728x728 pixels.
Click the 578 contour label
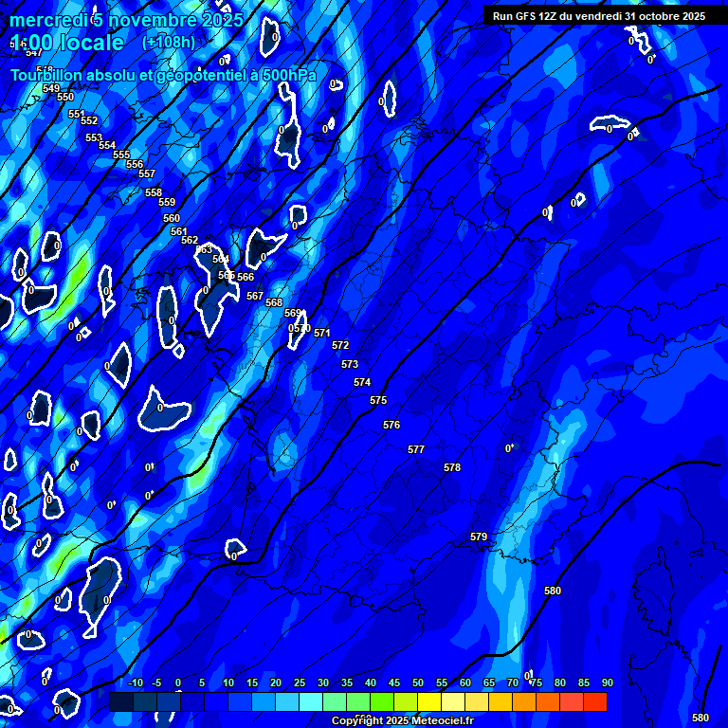452,468
